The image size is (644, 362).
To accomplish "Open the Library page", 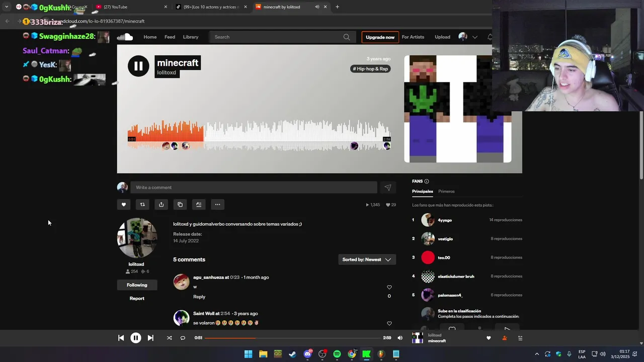I will click(191, 37).
